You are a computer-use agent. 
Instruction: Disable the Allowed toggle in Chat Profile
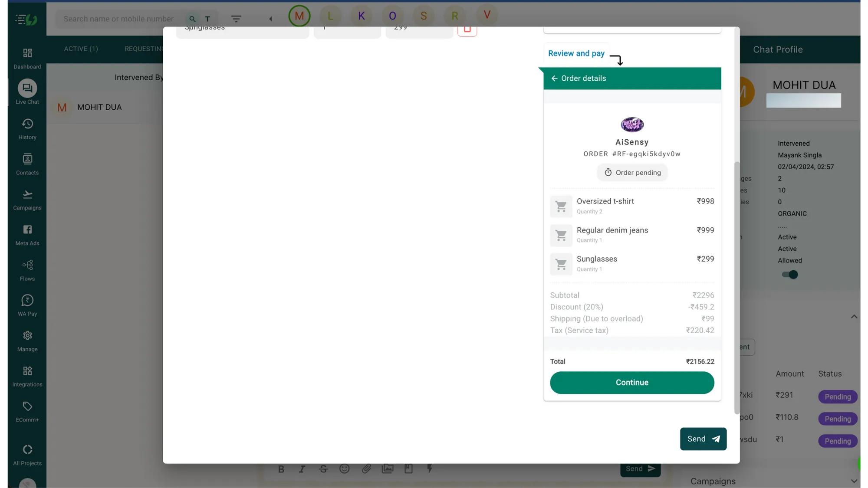[789, 274]
